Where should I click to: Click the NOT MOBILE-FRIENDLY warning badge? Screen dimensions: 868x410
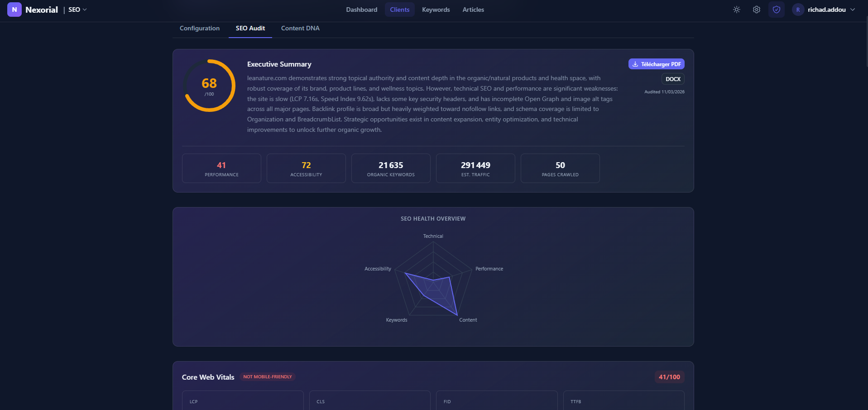click(x=268, y=376)
